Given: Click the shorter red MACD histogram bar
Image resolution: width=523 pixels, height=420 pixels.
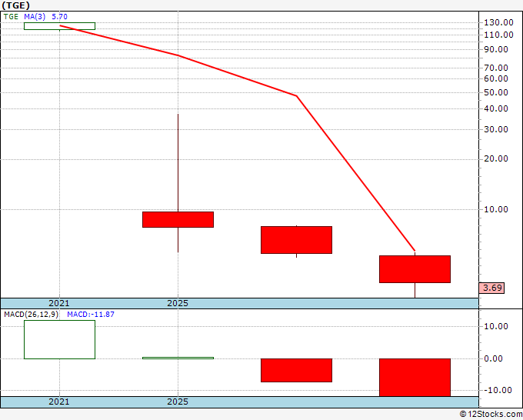Looking at the screenshot, I should click(x=296, y=370).
